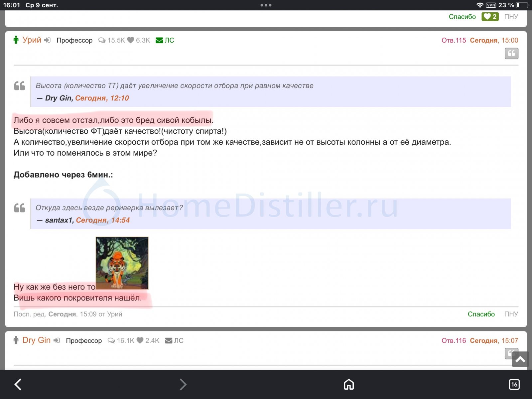Screen dimensions: 532x399
Task: Open private message ЛС to Dry Gin
Action: (174, 340)
